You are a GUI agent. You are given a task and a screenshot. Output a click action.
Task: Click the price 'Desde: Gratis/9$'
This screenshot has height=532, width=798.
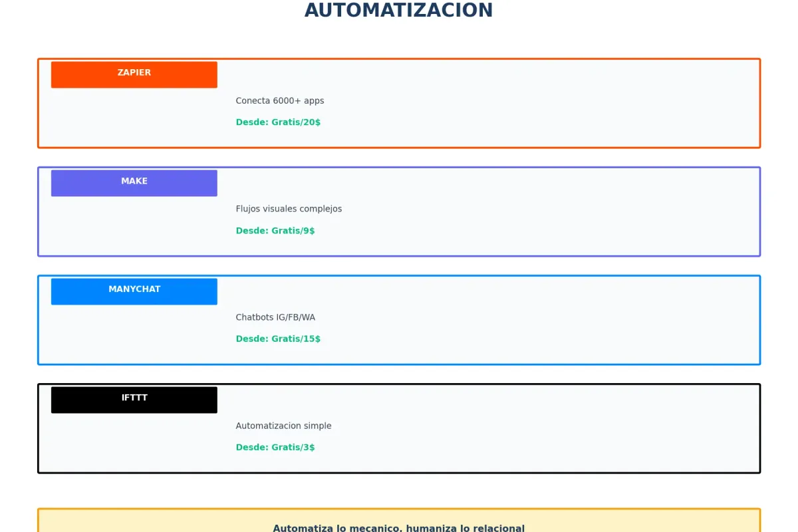(x=275, y=231)
